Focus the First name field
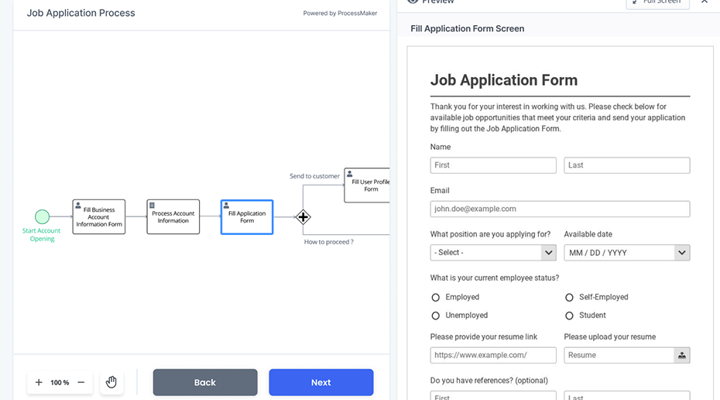The width and height of the screenshot is (720, 400). click(x=493, y=165)
